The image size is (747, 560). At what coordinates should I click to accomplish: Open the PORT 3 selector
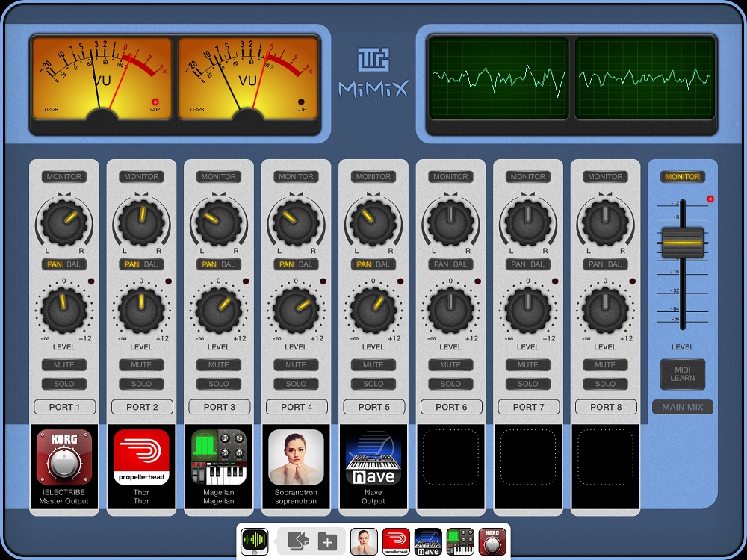(x=220, y=407)
